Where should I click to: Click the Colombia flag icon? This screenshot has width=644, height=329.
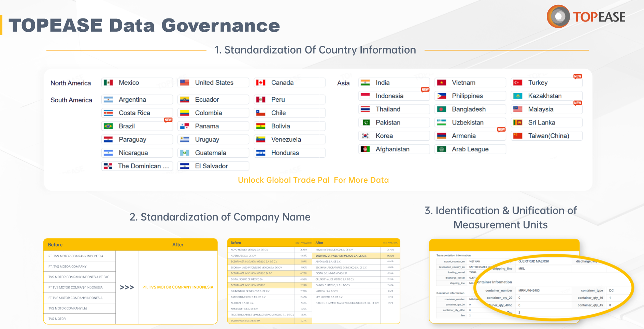185,113
